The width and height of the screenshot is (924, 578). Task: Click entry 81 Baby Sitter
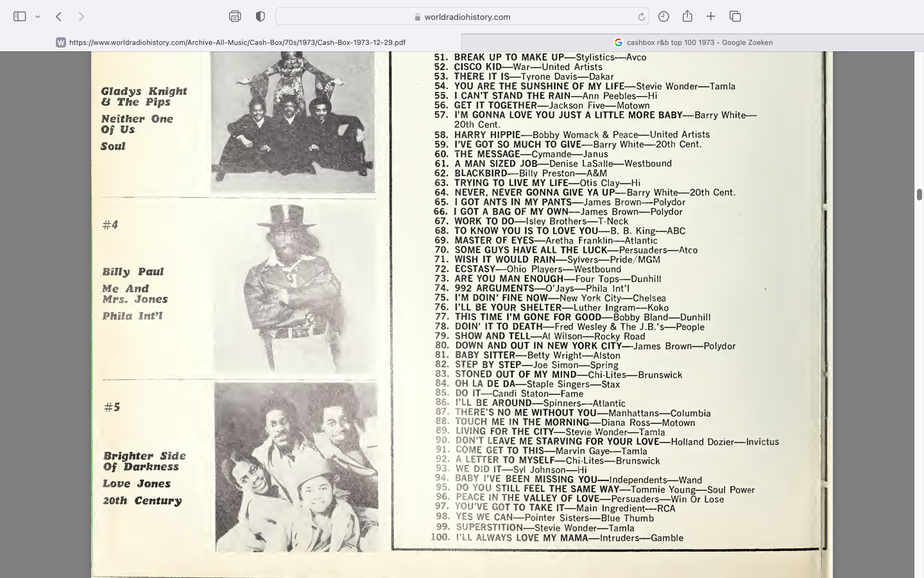pyautogui.click(x=527, y=355)
